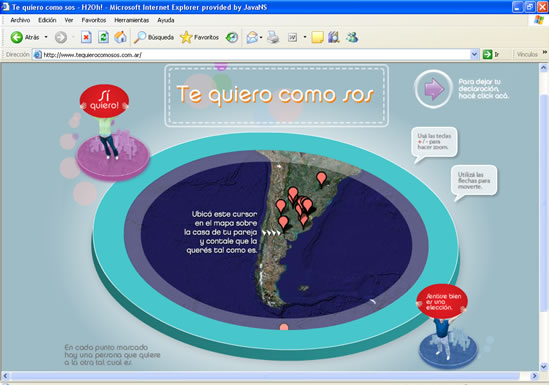Open the Mail envelope icon

pos(252,37)
